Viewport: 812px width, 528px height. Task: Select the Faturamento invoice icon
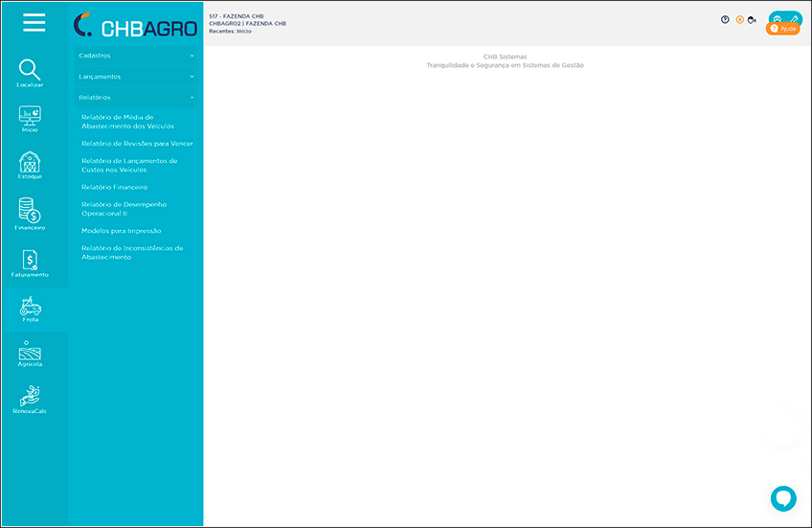coord(30,261)
